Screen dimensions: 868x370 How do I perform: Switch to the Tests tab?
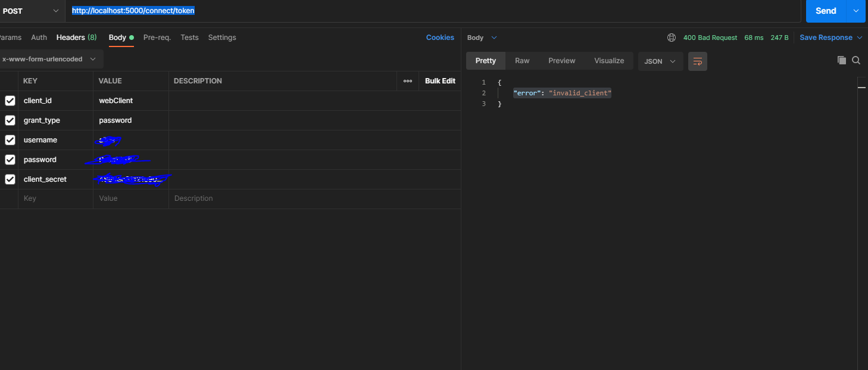click(189, 37)
